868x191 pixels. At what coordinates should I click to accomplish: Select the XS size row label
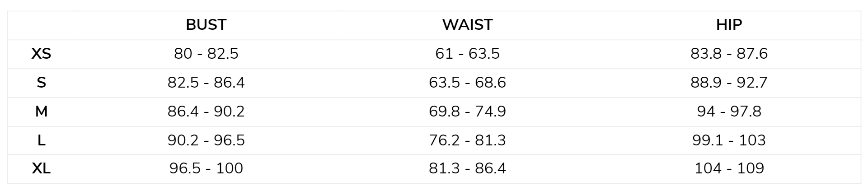click(x=41, y=54)
